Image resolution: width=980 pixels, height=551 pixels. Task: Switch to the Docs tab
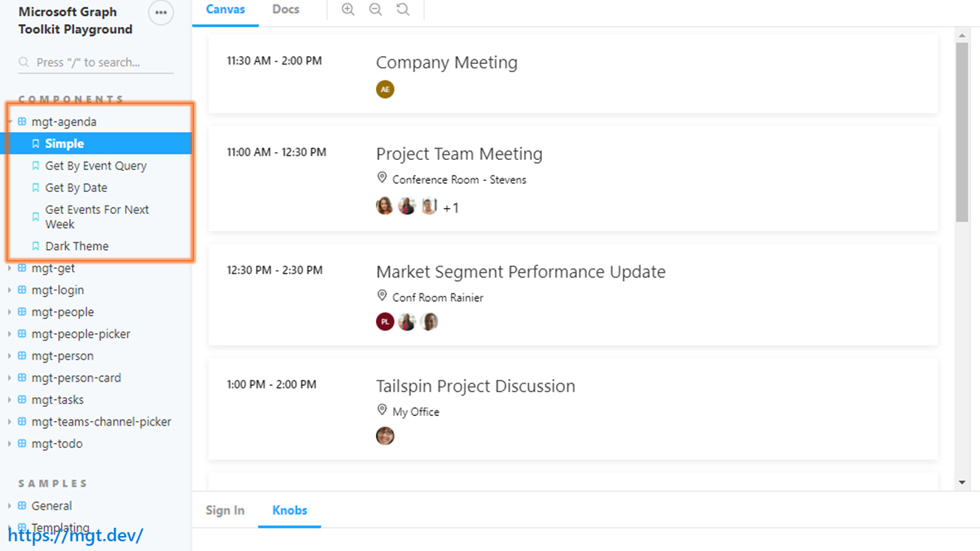click(286, 10)
